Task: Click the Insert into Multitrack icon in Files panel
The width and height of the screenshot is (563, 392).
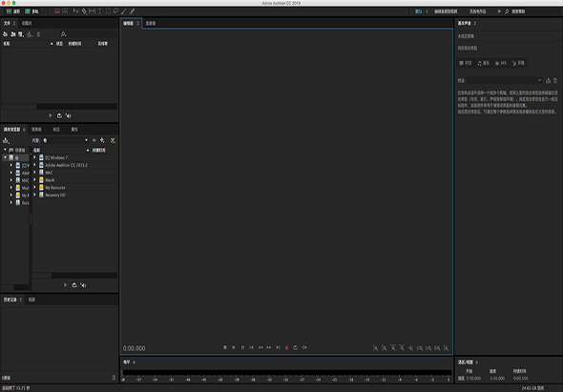Action: (x=30, y=34)
